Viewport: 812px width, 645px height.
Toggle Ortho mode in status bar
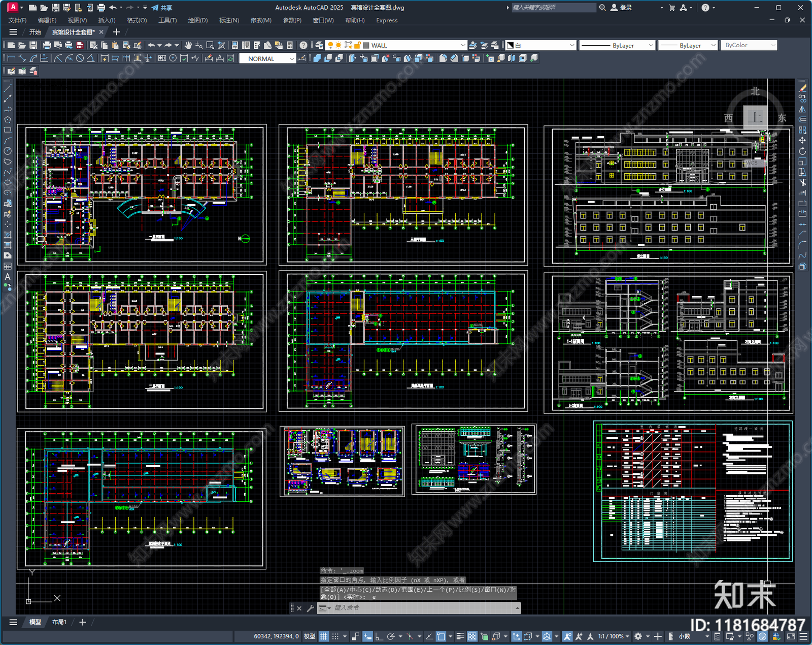coord(379,636)
